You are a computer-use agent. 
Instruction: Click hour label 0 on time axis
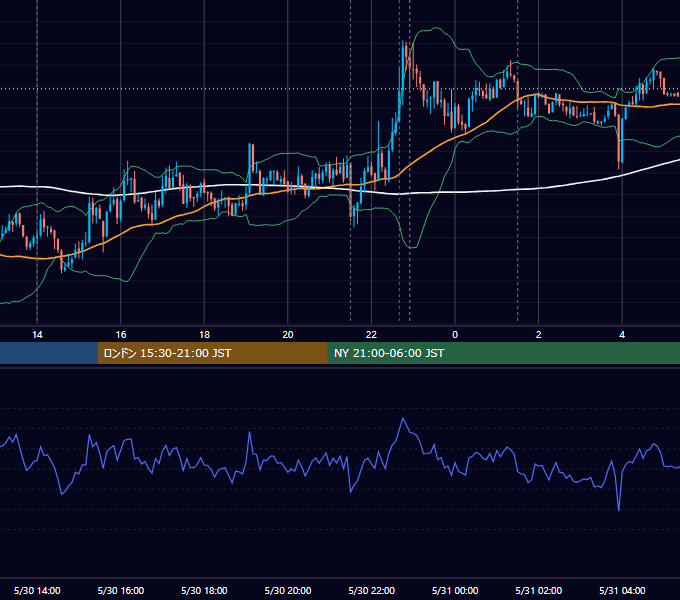coord(455,335)
